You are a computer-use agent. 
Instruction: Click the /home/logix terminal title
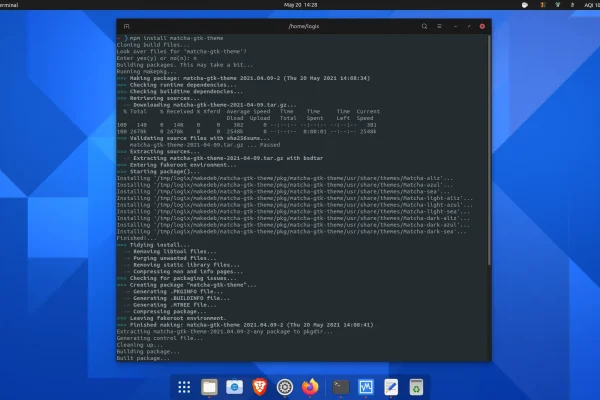tap(304, 26)
